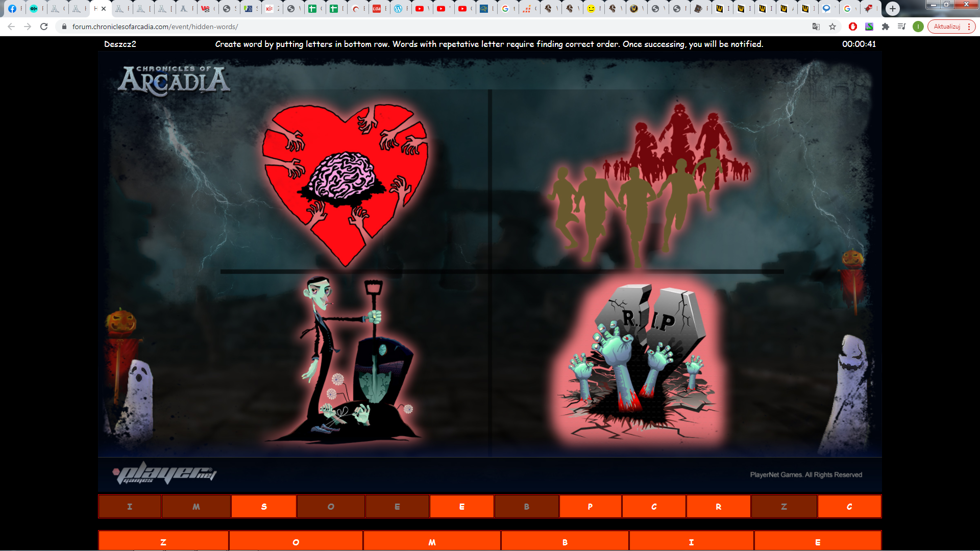Screen dimensions: 980x551
Task: Click the Aktualizuj update button
Action: (x=947, y=27)
